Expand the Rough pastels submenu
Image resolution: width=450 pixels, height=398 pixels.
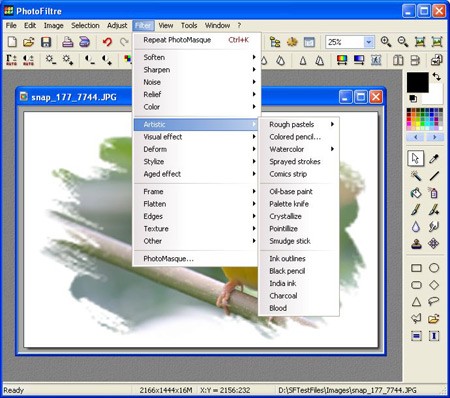(299, 124)
